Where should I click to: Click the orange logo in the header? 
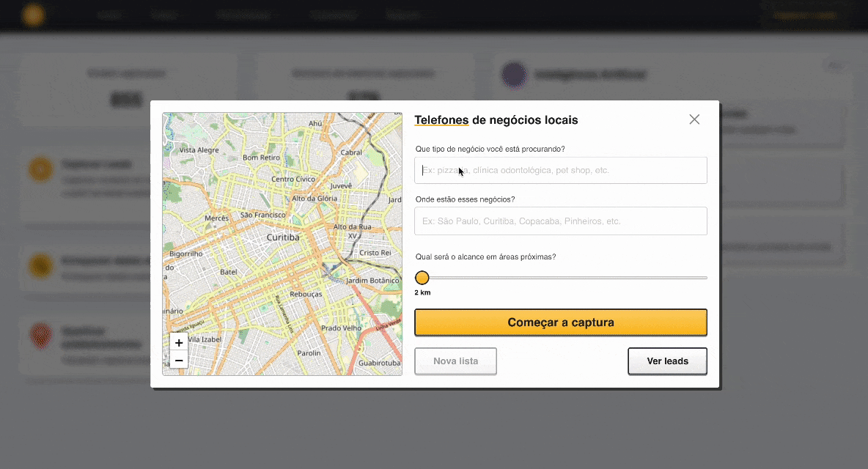tap(33, 15)
